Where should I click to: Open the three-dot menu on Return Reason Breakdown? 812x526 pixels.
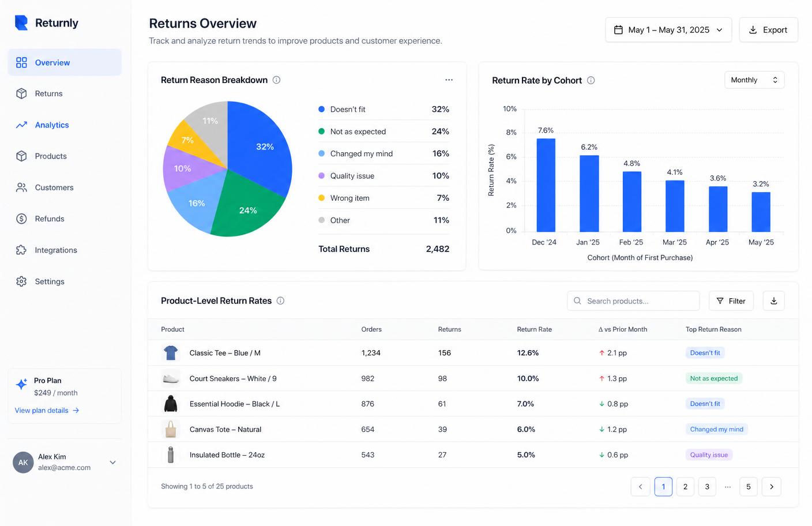(449, 80)
